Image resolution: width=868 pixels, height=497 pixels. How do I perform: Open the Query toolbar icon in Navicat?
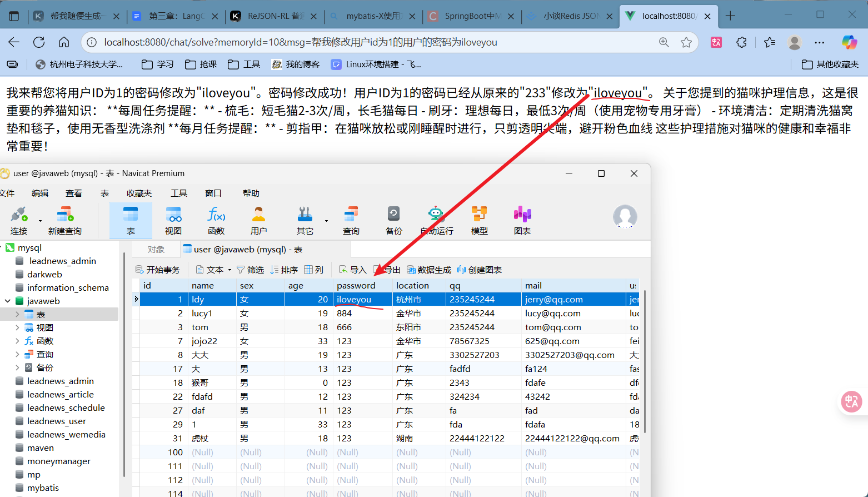coord(351,221)
